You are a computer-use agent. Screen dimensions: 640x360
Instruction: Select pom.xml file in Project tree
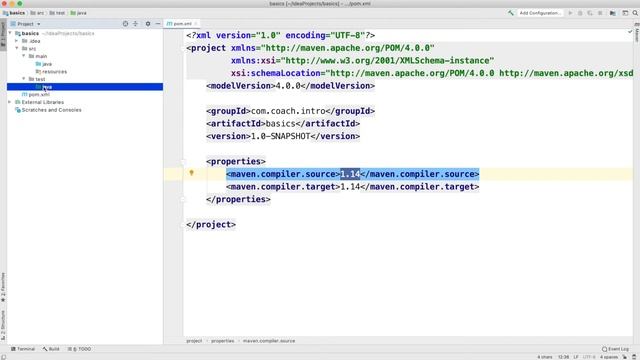coord(36,94)
